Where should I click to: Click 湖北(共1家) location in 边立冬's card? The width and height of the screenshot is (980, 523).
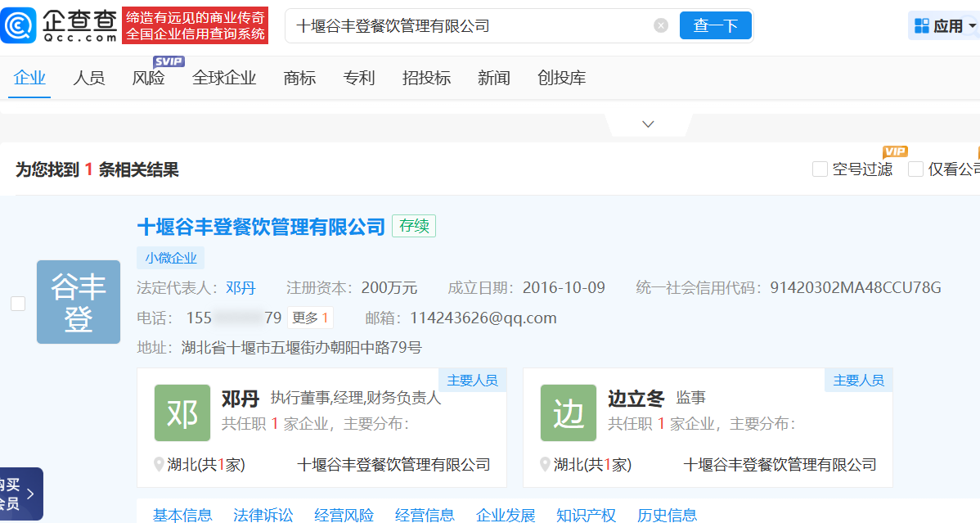tap(592, 465)
